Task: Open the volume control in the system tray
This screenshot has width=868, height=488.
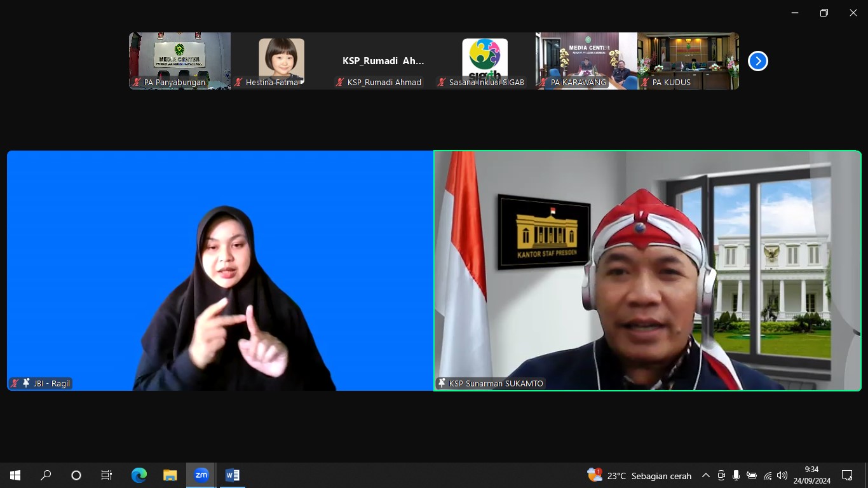Action: [x=782, y=475]
